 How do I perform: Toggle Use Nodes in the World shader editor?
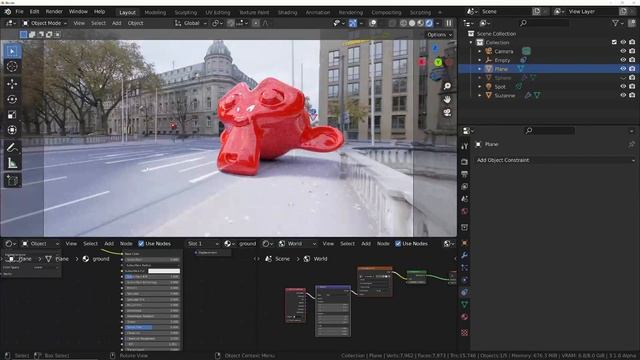398,244
